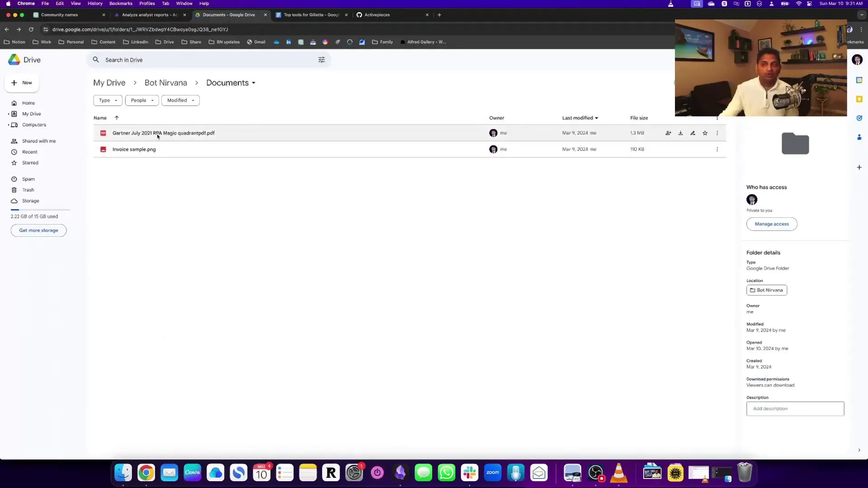
Task: Open Spam in the sidebar
Action: coord(28,179)
